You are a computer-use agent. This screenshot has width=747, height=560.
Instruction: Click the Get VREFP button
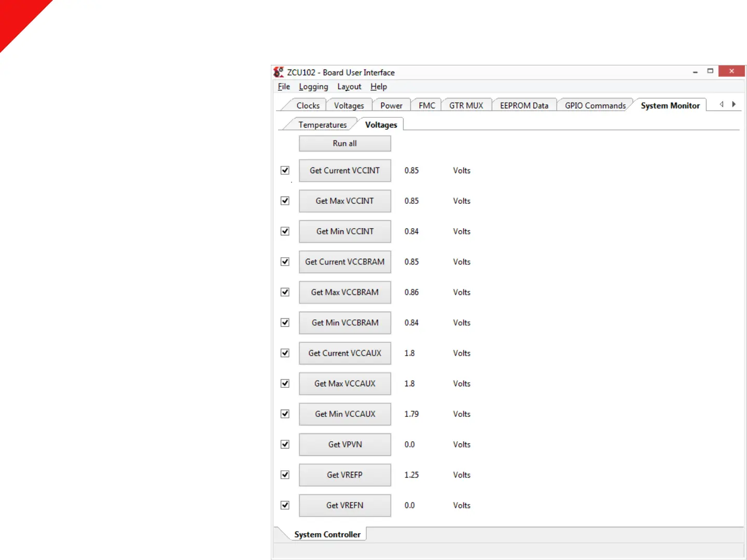pos(344,474)
